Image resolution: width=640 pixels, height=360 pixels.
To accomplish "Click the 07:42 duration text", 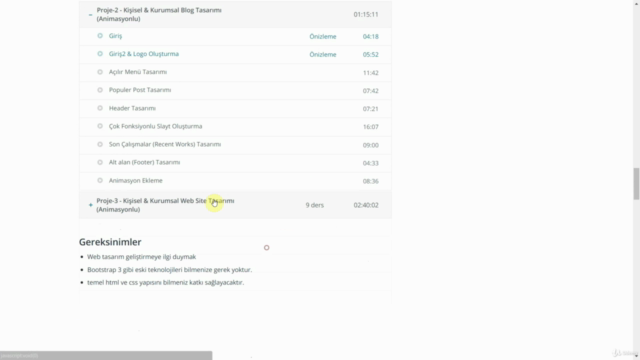I will (371, 91).
